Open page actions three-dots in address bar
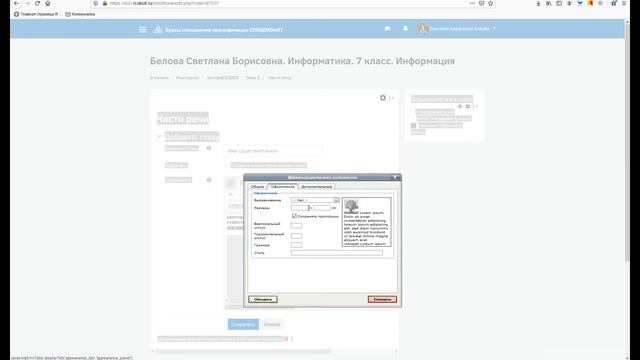The height and width of the screenshot is (360, 640). click(x=472, y=3)
